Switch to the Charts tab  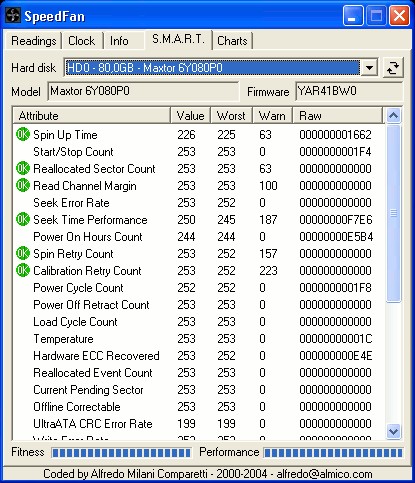click(232, 41)
